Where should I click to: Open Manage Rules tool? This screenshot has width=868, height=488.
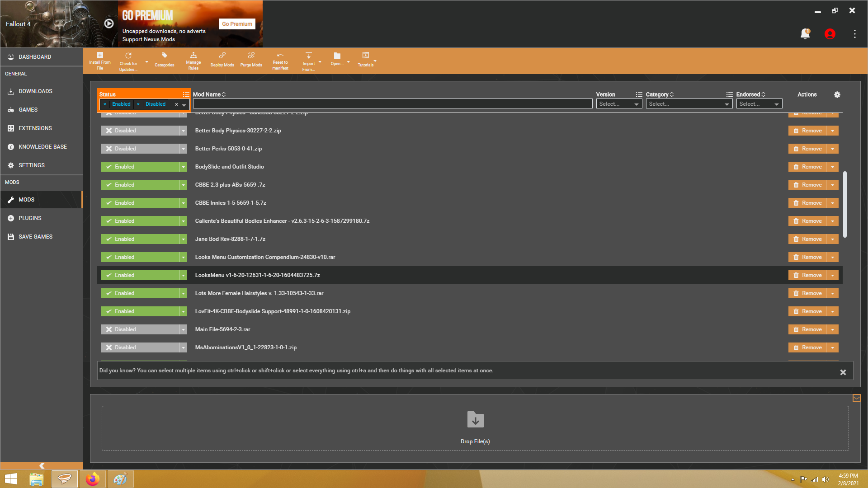click(x=193, y=61)
